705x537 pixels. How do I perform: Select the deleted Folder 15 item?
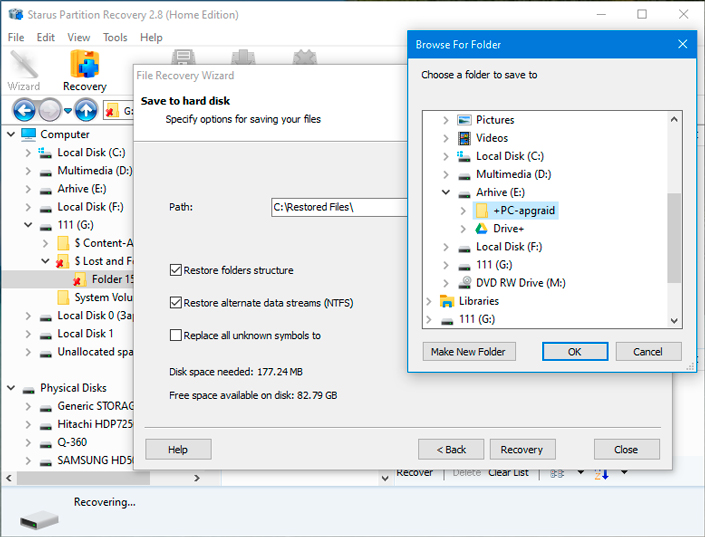point(112,279)
